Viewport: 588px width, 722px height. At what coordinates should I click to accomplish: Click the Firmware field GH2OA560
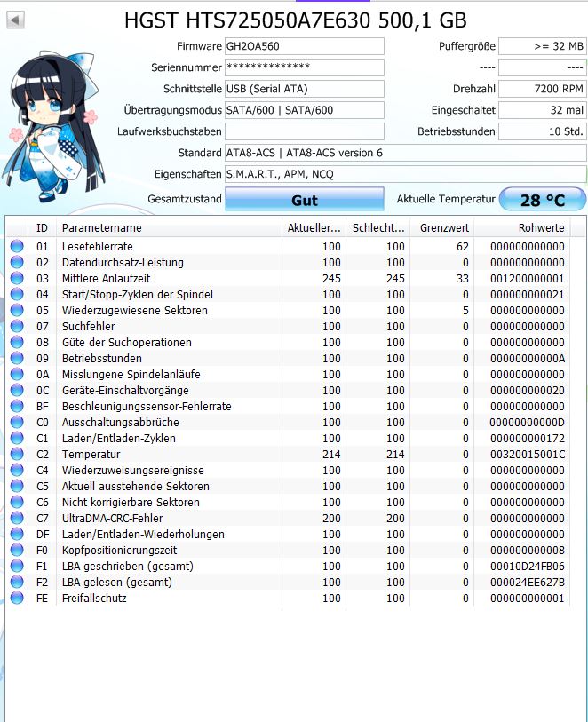click(305, 46)
